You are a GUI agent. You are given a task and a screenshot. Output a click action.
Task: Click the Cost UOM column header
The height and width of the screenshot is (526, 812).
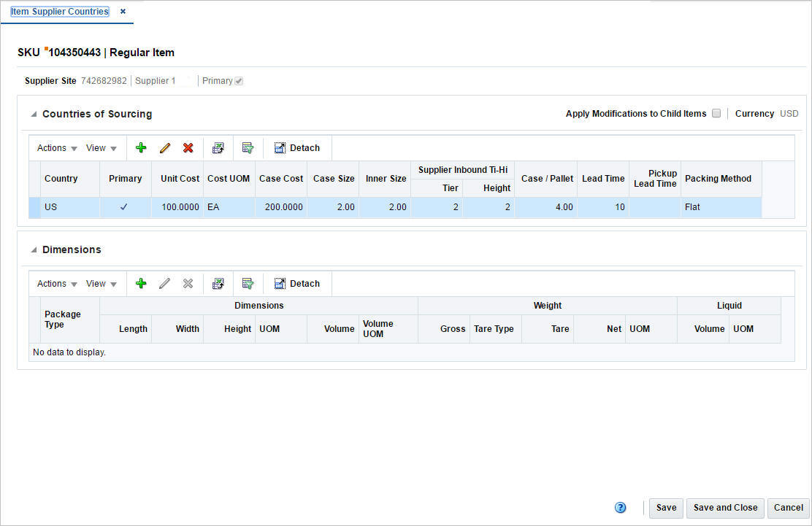pyautogui.click(x=229, y=179)
